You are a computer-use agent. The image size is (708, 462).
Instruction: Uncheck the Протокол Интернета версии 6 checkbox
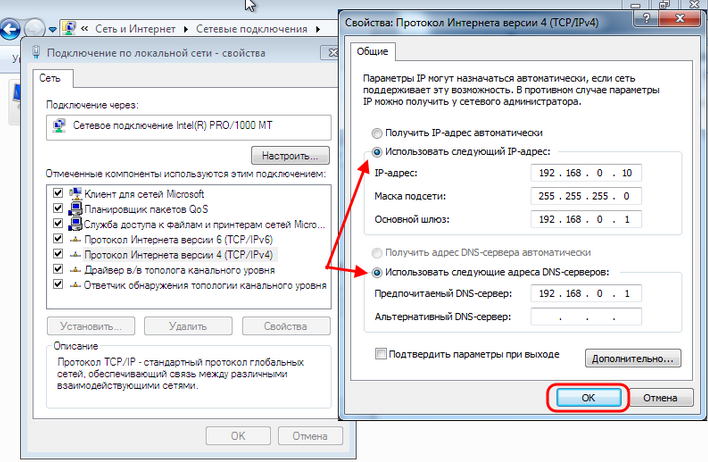(57, 240)
